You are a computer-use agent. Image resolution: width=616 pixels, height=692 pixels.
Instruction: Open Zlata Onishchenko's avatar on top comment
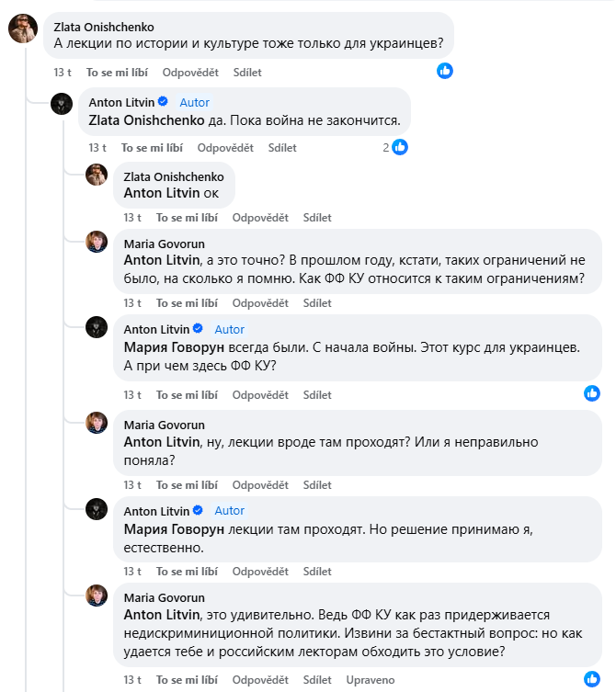[23, 28]
